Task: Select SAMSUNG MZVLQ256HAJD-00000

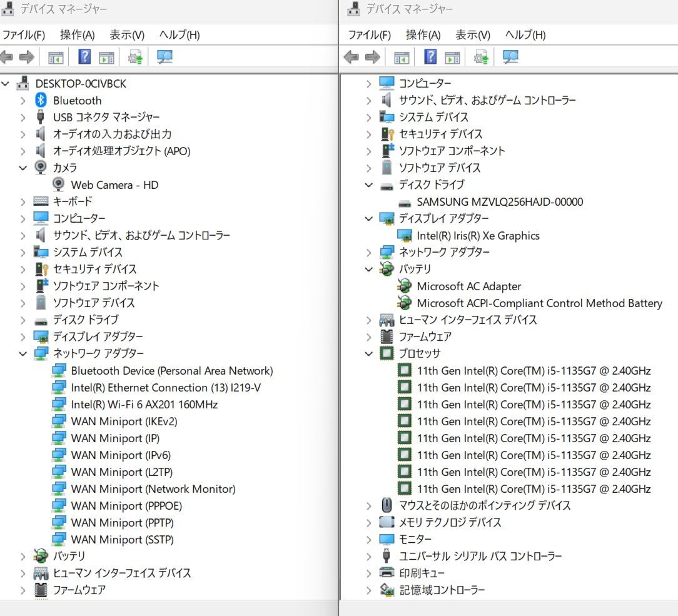Action: [500, 201]
